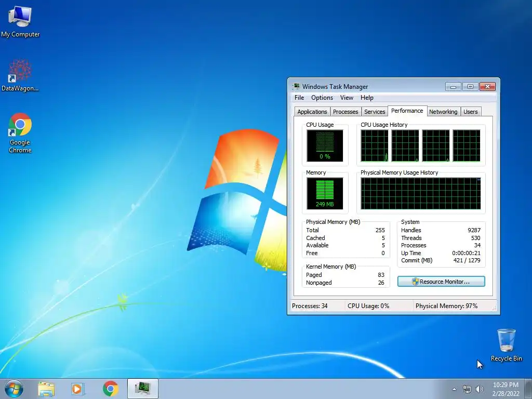Click the Physical Memory Total value 255
The image size is (532, 399).
click(x=380, y=230)
